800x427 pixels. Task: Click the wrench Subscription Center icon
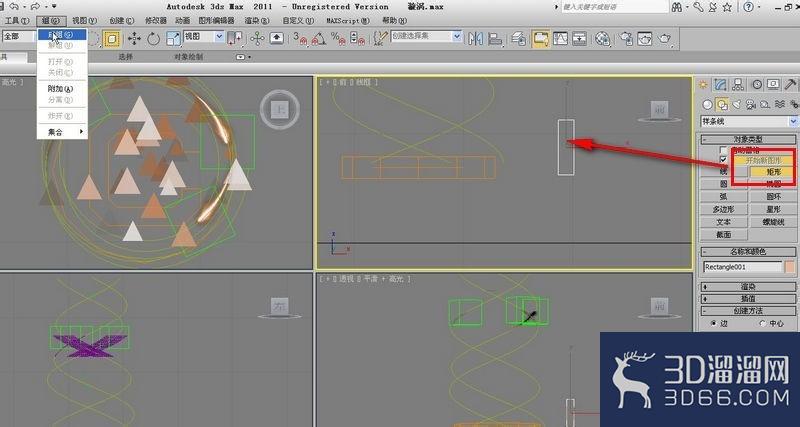point(698,7)
